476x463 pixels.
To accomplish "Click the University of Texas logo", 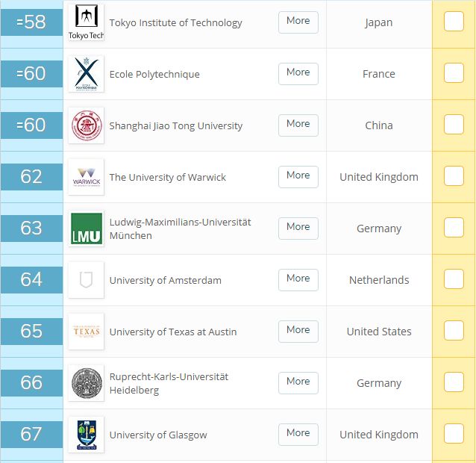I will click(86, 332).
